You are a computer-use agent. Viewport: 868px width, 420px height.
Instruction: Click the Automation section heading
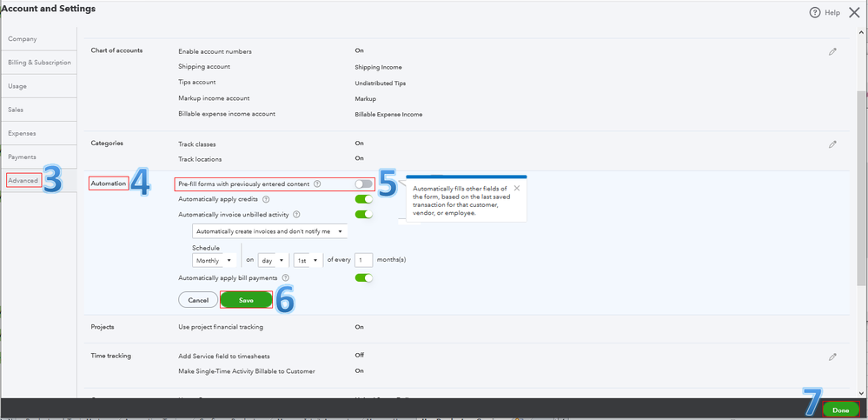[x=109, y=183]
